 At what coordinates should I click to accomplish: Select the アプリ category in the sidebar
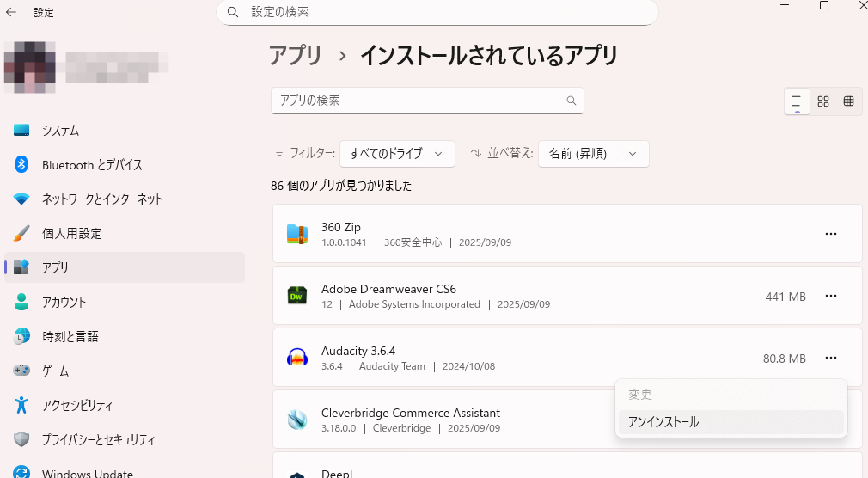(125, 267)
